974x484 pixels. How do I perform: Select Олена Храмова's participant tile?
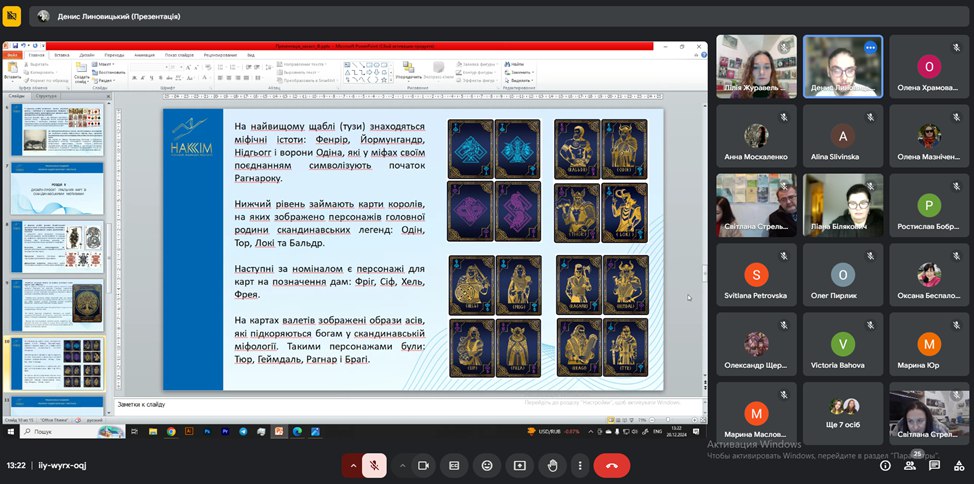click(x=929, y=66)
